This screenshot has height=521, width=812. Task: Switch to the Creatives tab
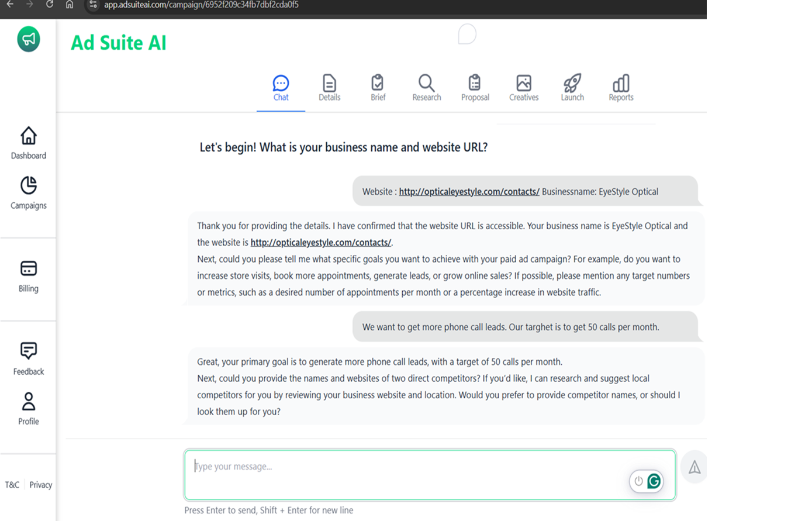[x=523, y=88]
